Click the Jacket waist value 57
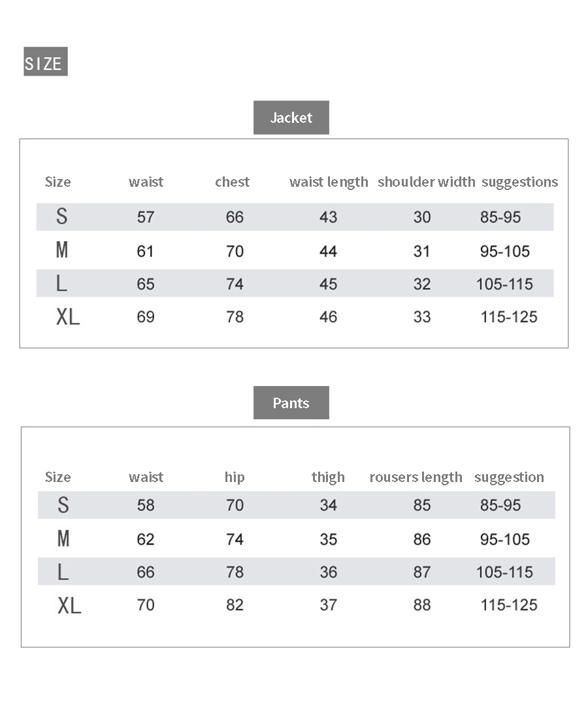Viewport: 588px width, 725px height. (x=145, y=217)
